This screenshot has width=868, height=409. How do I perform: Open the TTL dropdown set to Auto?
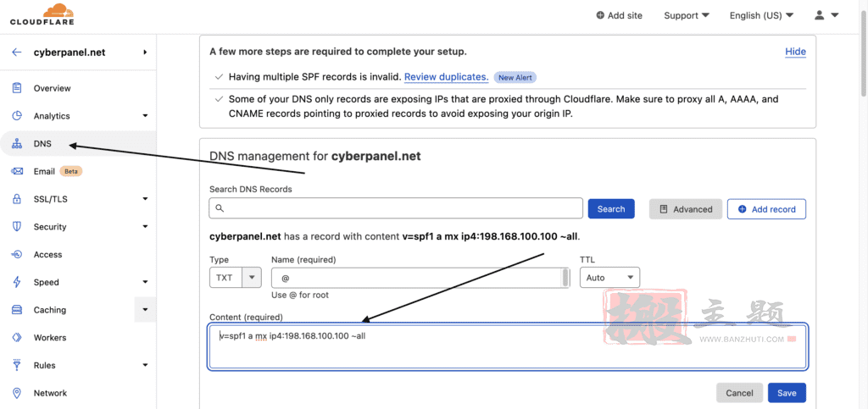(609, 278)
